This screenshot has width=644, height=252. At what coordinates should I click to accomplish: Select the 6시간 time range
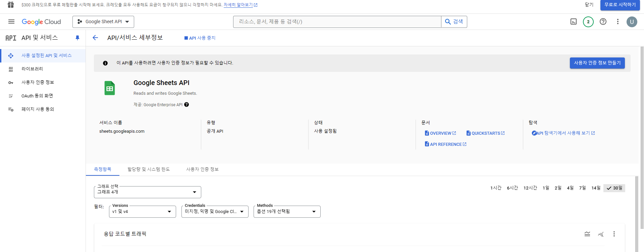click(513, 188)
